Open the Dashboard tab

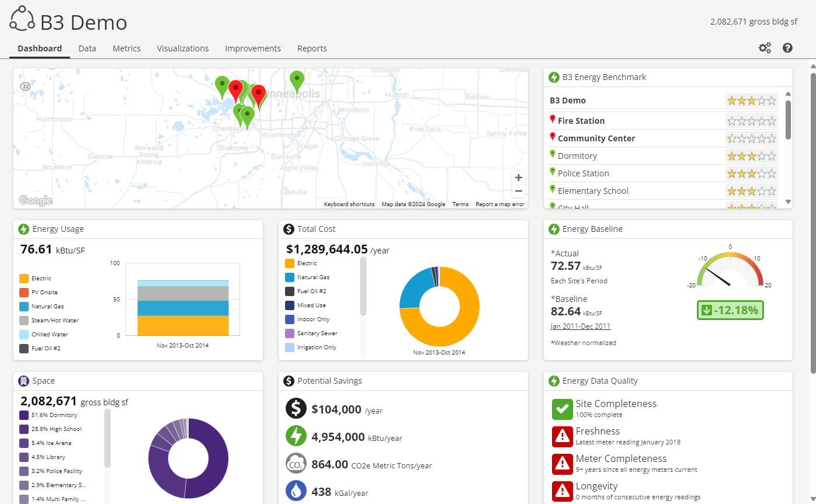click(x=40, y=48)
